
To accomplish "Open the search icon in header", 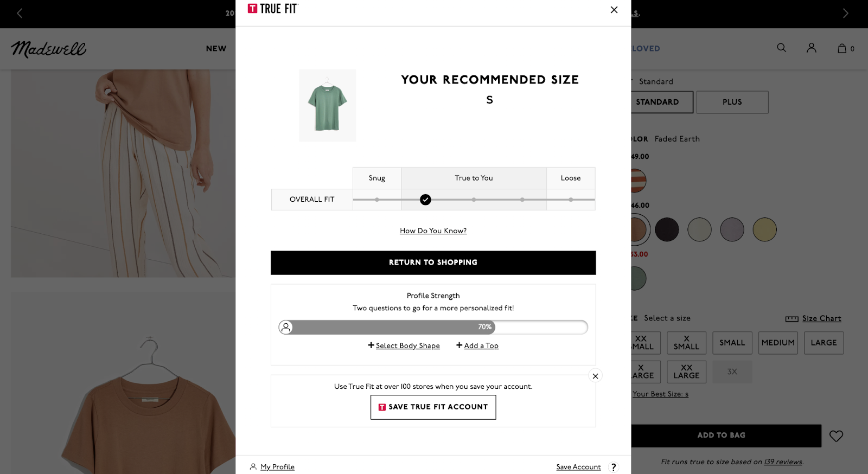I will coord(781,48).
